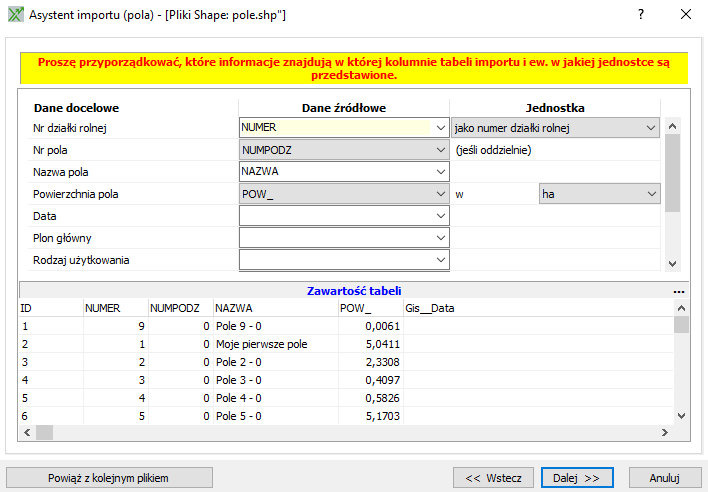Click the ID column header

(51, 308)
